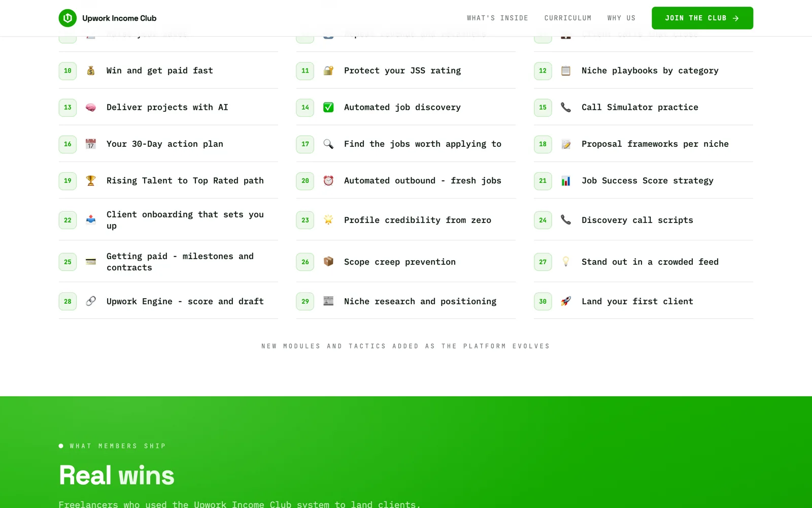Click the alarm clock icon for Automated outbound

328,180
